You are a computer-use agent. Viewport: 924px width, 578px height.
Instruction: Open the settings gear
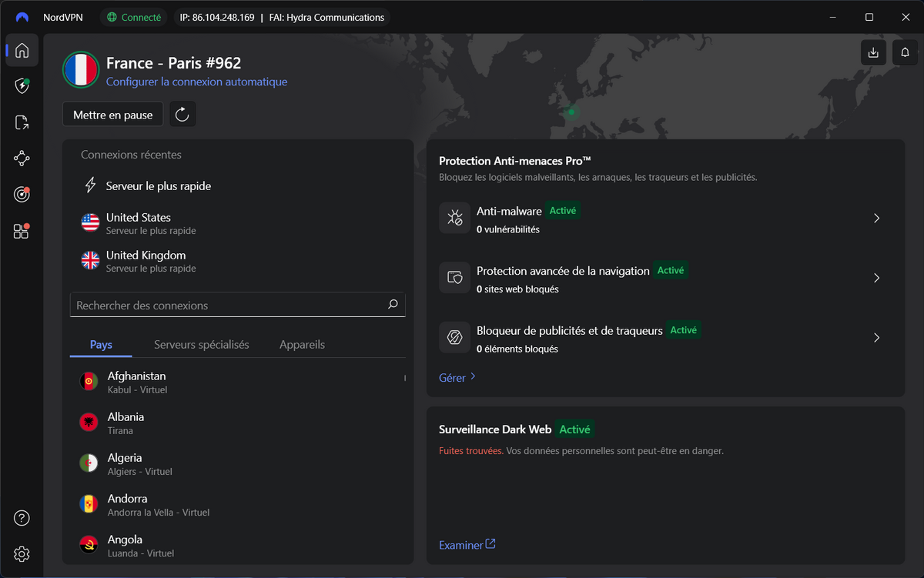(22, 554)
